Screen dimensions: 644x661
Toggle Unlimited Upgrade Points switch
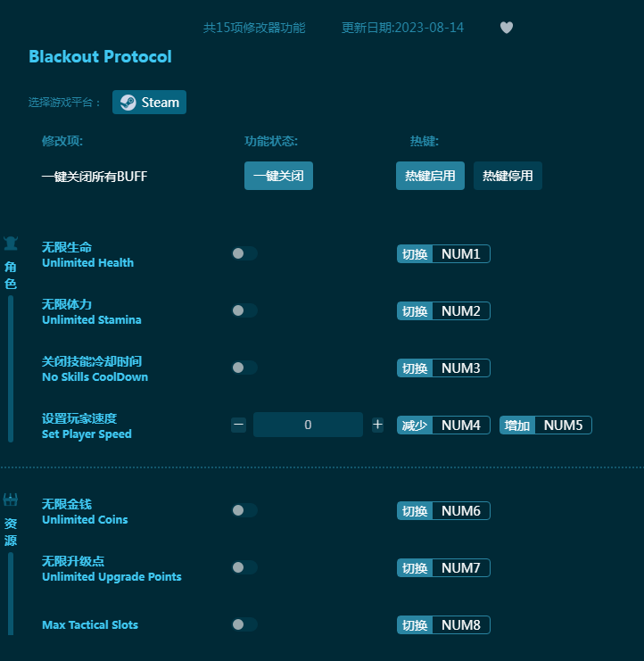[244, 567]
